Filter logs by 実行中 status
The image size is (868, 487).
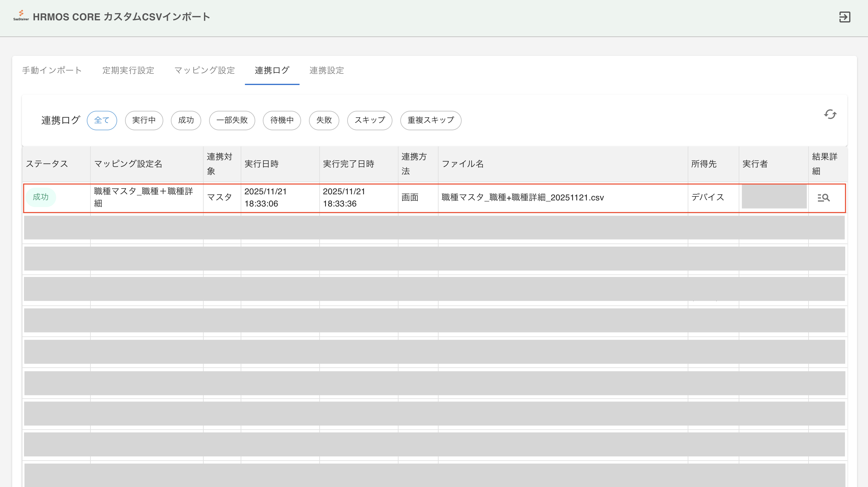coord(144,120)
